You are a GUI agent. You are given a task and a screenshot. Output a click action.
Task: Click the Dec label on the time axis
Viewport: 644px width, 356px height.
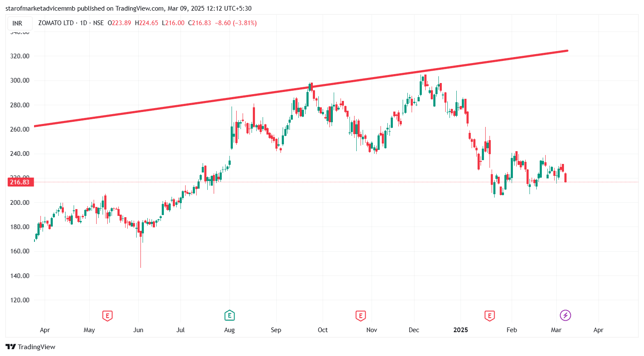point(414,330)
